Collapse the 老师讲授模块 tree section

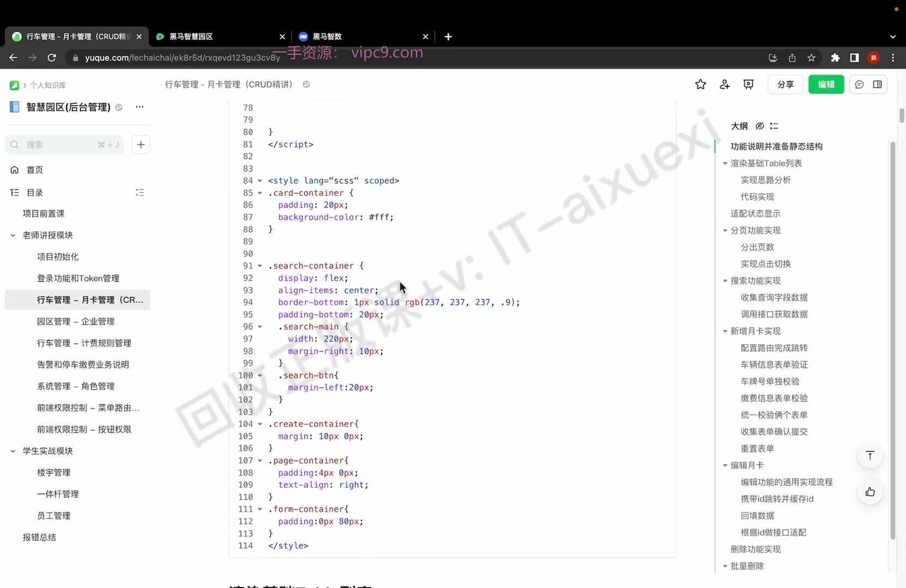coord(13,235)
